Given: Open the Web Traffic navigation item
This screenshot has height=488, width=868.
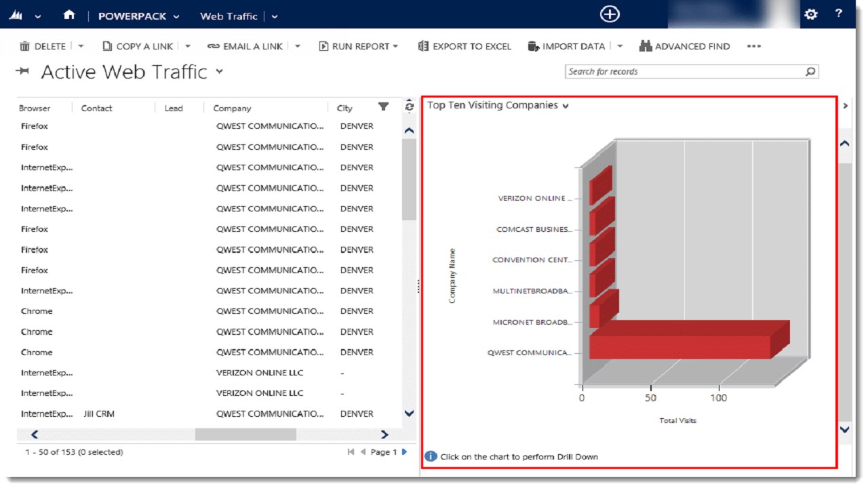Looking at the screenshot, I should (229, 16).
